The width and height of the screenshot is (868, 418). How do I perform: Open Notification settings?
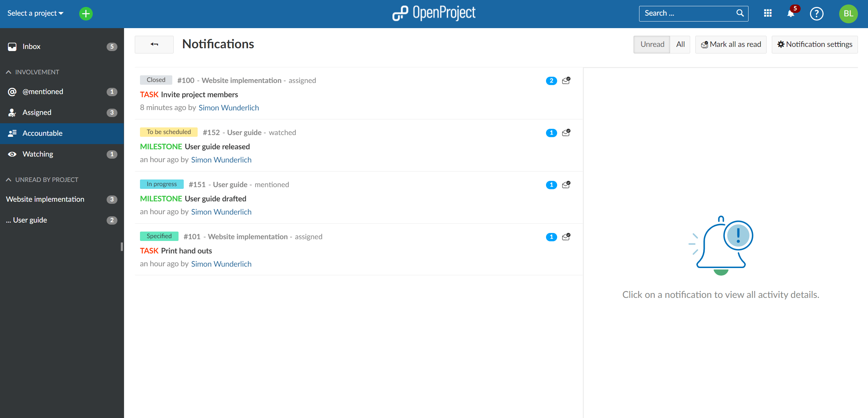coord(814,44)
